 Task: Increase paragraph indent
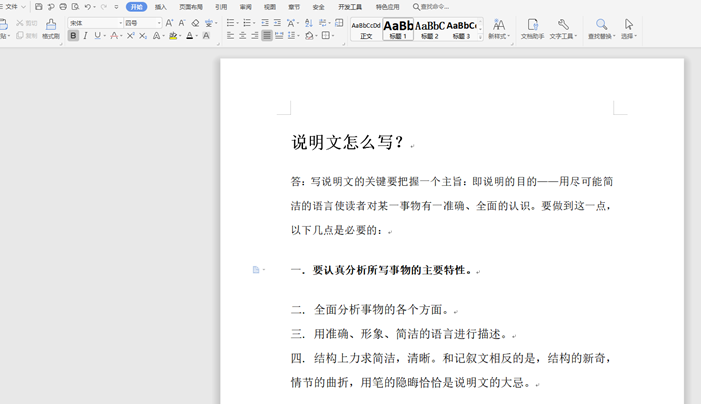[x=278, y=23]
